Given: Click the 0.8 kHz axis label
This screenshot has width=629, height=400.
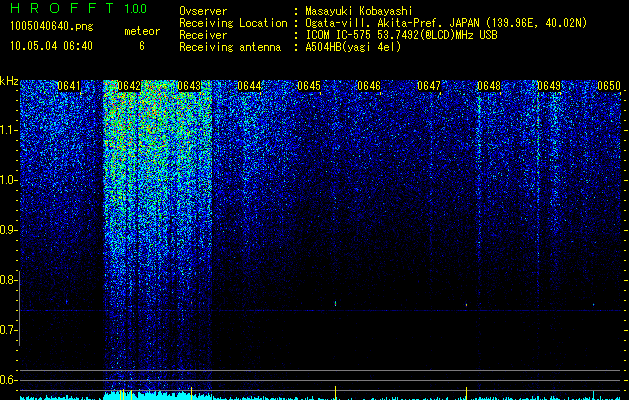Looking at the screenshot, I should pyautogui.click(x=9, y=280).
